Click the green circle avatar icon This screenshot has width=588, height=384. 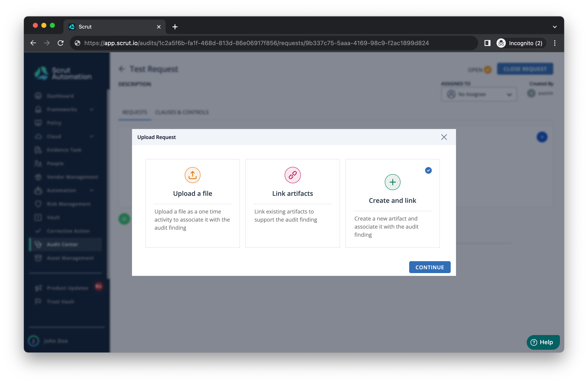click(124, 219)
